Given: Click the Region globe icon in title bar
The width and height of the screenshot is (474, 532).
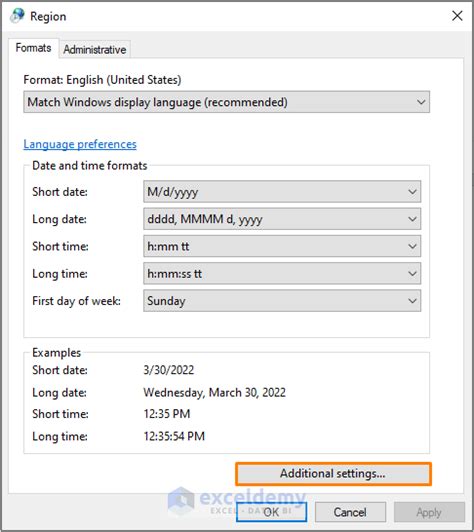Looking at the screenshot, I should coord(17,16).
